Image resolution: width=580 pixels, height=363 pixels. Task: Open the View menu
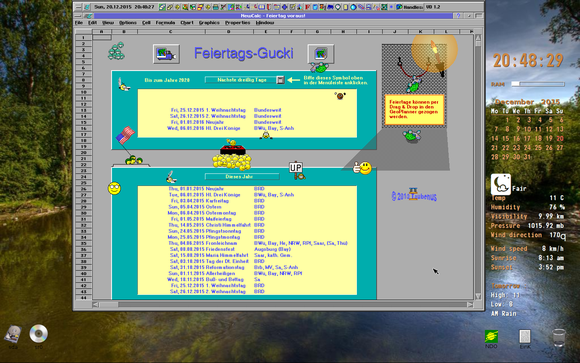click(x=108, y=23)
